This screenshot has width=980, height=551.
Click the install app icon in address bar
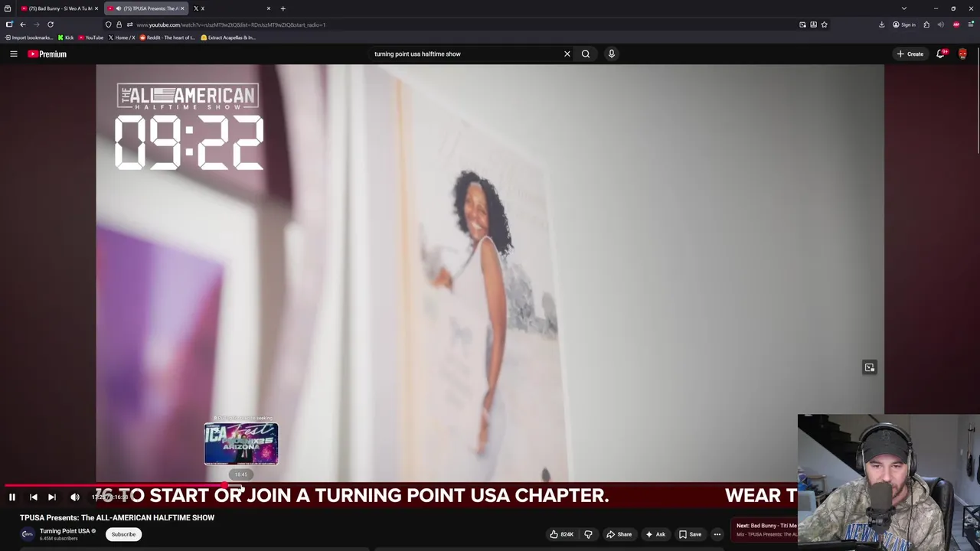pos(813,24)
